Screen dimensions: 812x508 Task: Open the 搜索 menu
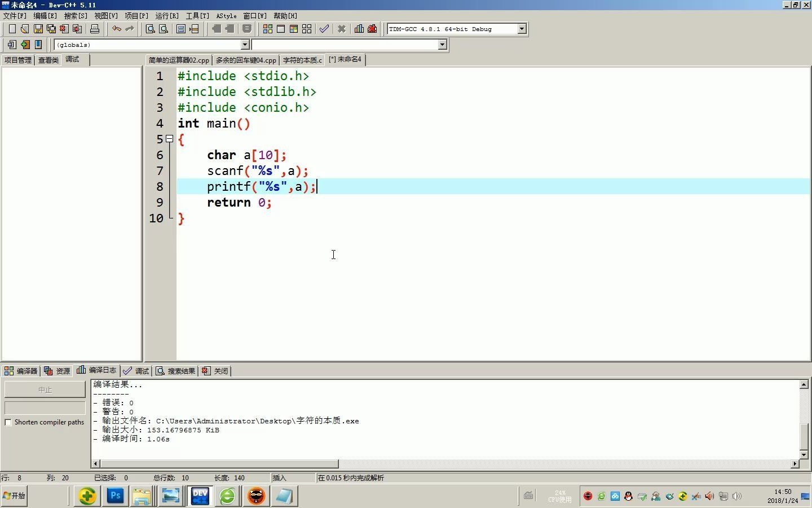click(76, 16)
